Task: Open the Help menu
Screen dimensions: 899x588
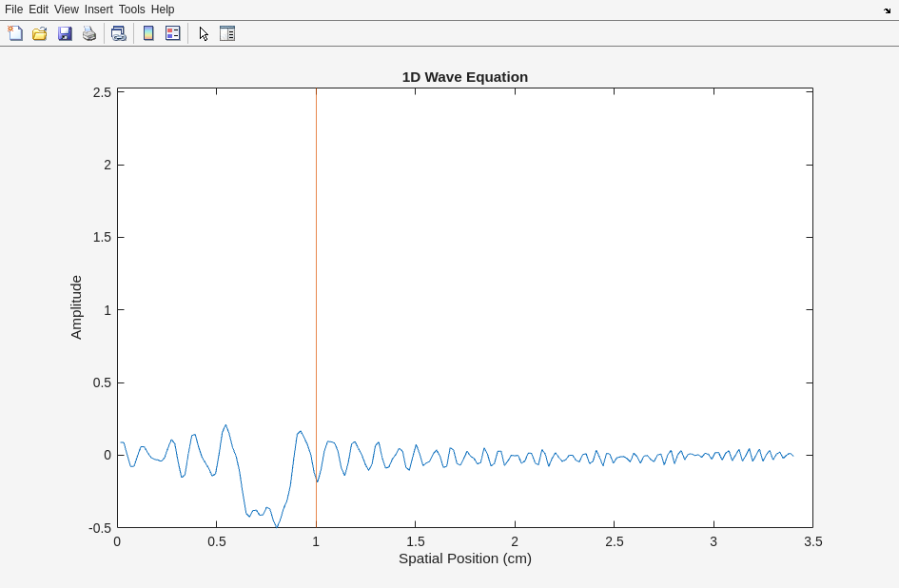Action: pyautogui.click(x=163, y=10)
